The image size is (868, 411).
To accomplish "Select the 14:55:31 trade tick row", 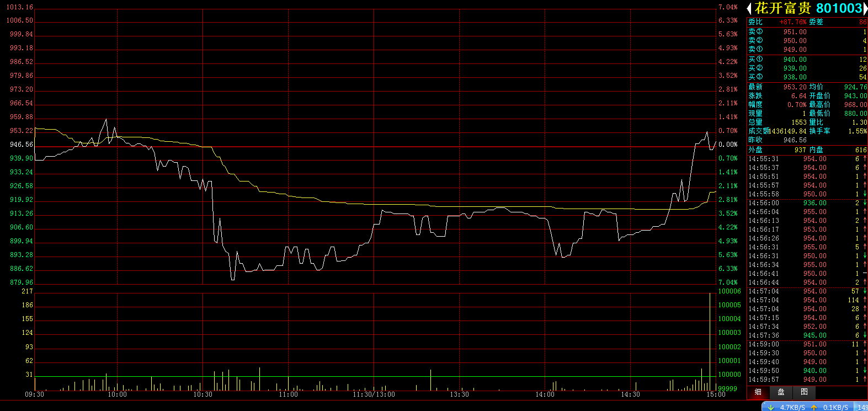I will (x=807, y=159).
